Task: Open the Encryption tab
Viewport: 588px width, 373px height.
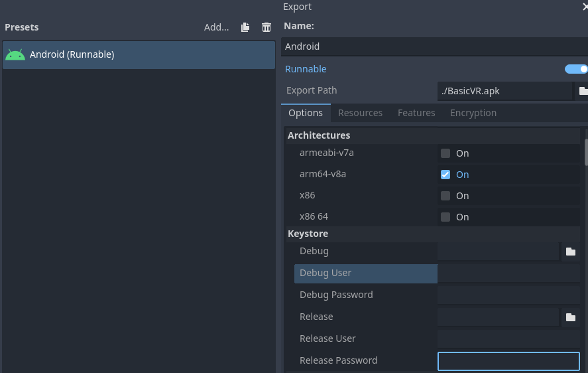Action: pyautogui.click(x=473, y=113)
